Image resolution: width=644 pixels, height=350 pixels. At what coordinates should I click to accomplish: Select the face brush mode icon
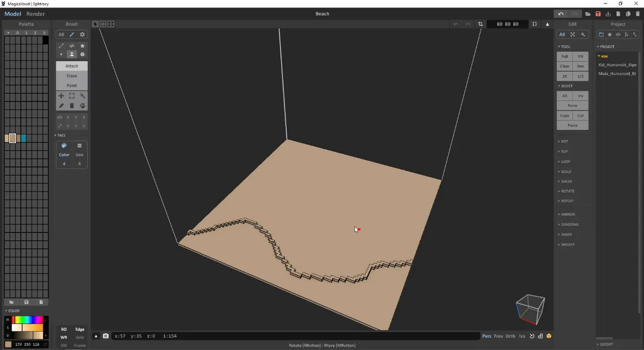72,54
